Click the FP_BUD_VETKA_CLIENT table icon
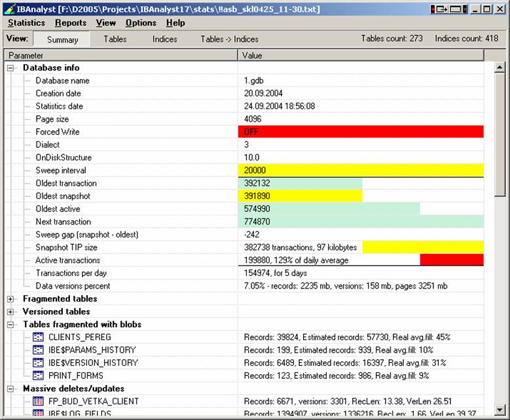This screenshot has width=510, height=420. tap(38, 401)
